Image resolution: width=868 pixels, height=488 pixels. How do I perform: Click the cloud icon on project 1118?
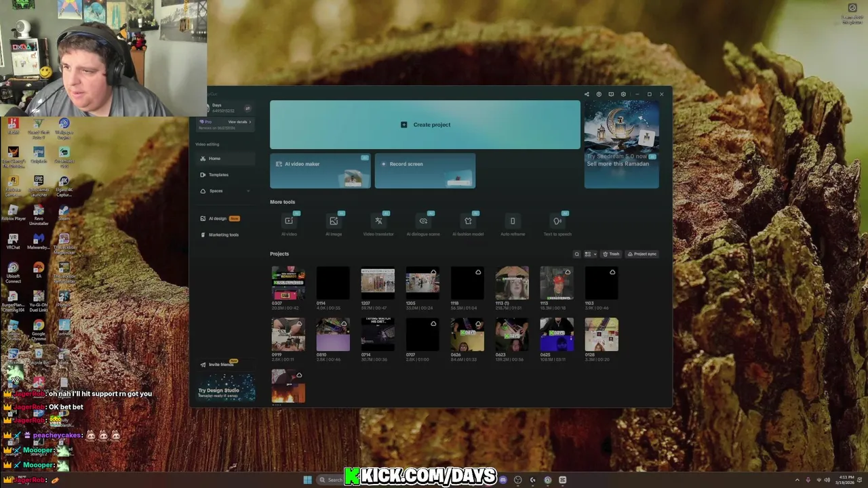point(478,272)
